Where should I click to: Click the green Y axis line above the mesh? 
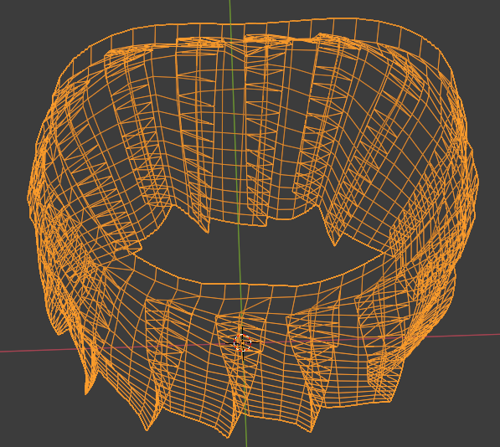click(231, 10)
